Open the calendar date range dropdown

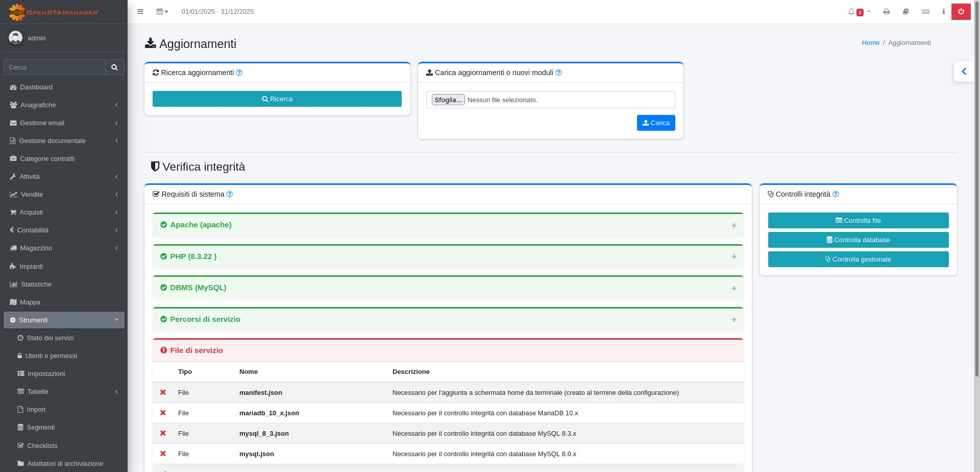[x=162, y=12]
